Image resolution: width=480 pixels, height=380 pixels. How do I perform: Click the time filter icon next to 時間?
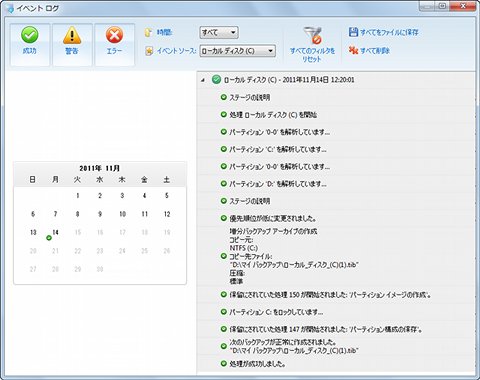click(149, 32)
